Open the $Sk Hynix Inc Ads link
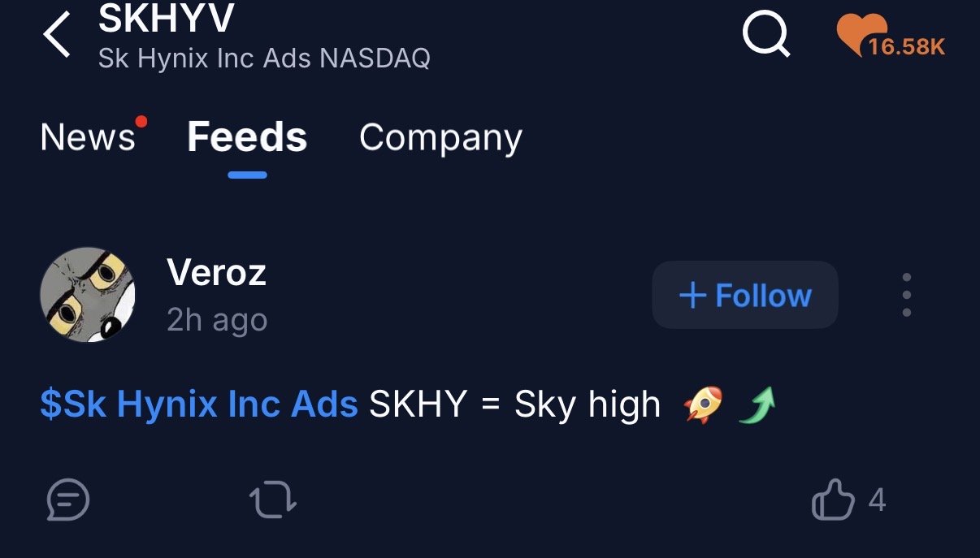 (x=199, y=404)
